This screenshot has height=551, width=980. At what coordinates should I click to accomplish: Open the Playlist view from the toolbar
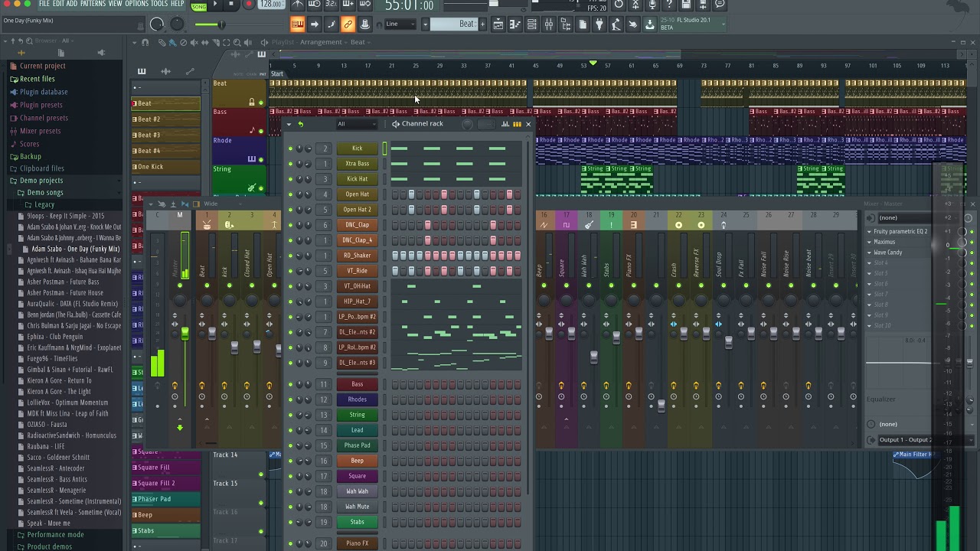point(498,24)
